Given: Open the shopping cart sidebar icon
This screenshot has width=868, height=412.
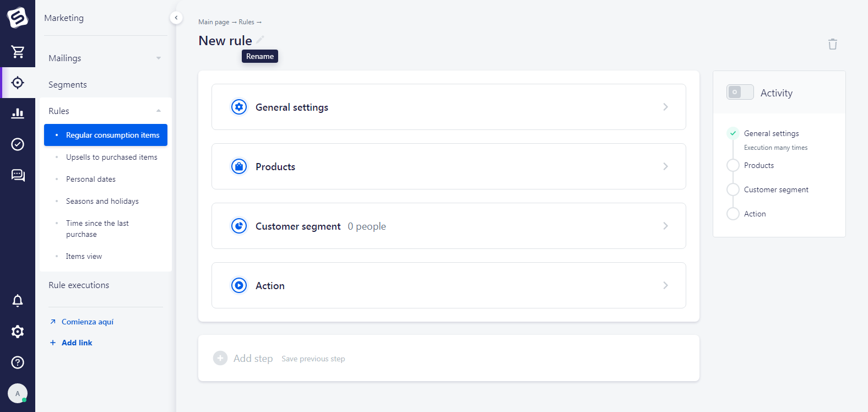Looking at the screenshot, I should point(18,52).
